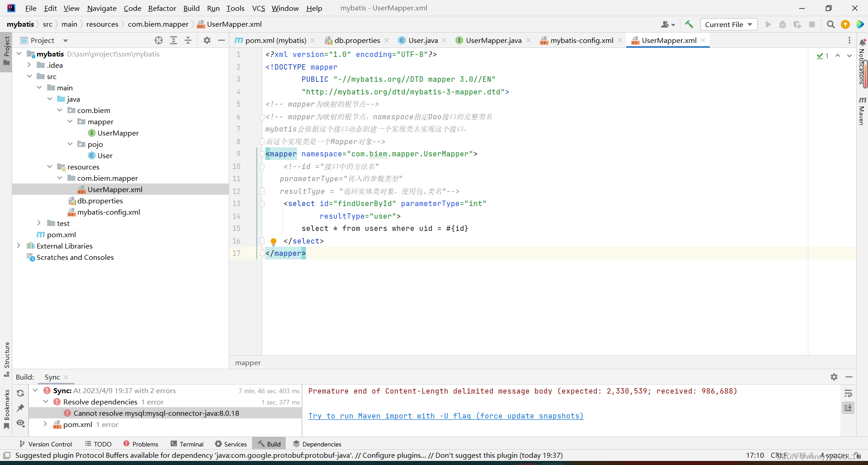This screenshot has width=868, height=465.
Task: Collapse Resolve dependencies build node
Action: click(46, 402)
